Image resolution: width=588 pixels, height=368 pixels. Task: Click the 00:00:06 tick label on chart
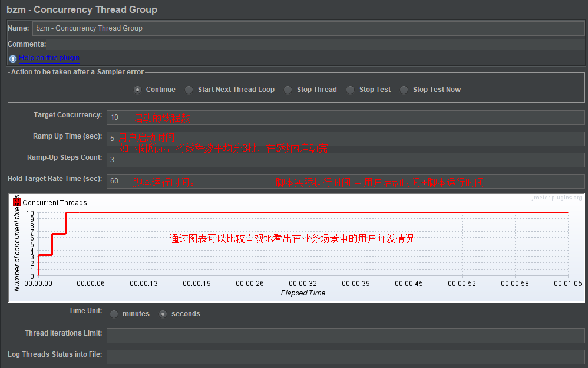(x=91, y=284)
